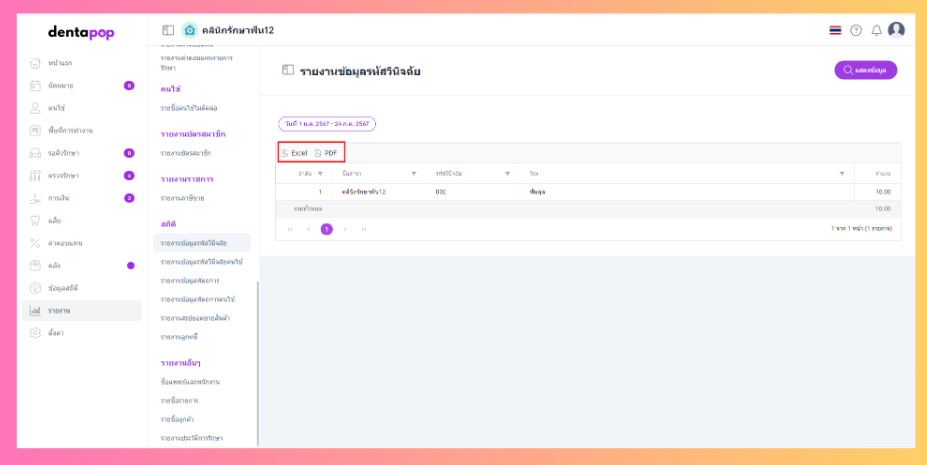Open the lab tooth icon in sidebar
Screen dimensions: 927x465
tap(35, 220)
